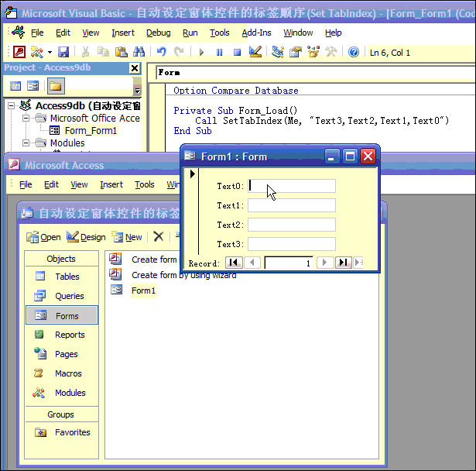Click the Find binoculars icon
Viewport: 476px width, 471px height.
pos(139,52)
